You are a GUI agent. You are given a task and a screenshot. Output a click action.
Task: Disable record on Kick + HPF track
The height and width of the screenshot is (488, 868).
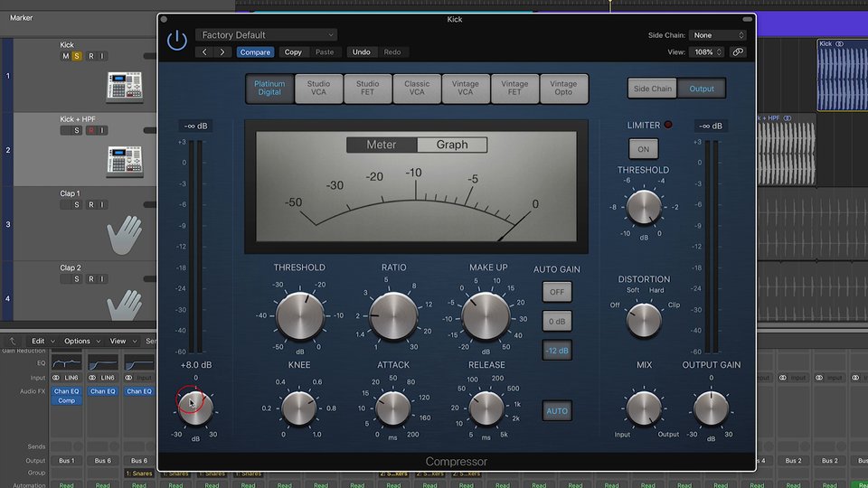click(91, 130)
